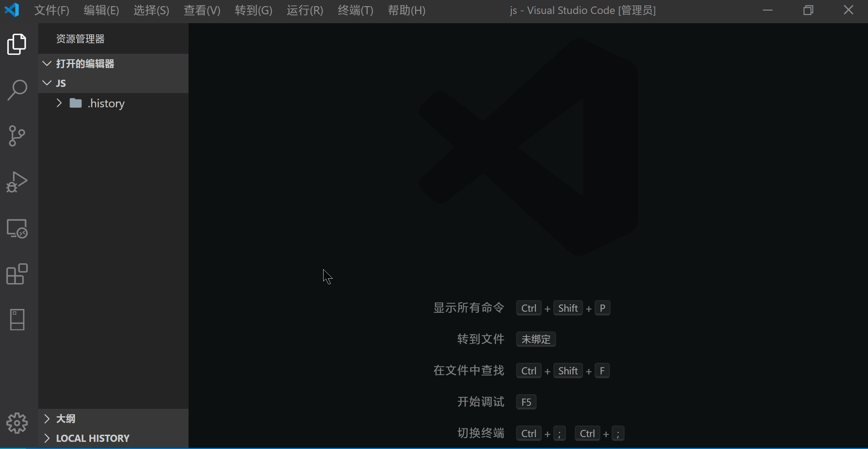Screen dimensions: 868x449
Task: Expand the 大纲 outline panel
Action: coord(65,419)
